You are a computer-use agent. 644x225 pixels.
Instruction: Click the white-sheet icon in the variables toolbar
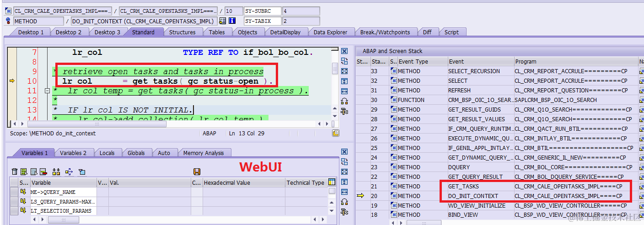[34, 171]
